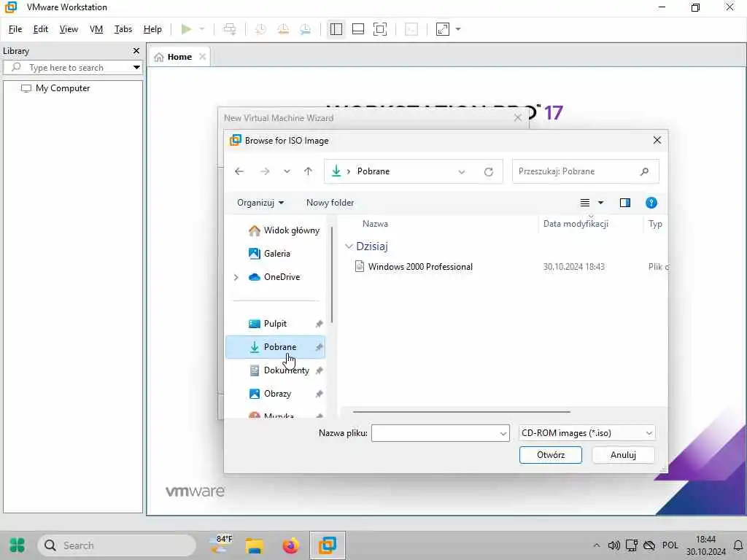Sort by Data modyfikacji column header
The height and width of the screenshot is (560, 747).
click(576, 224)
